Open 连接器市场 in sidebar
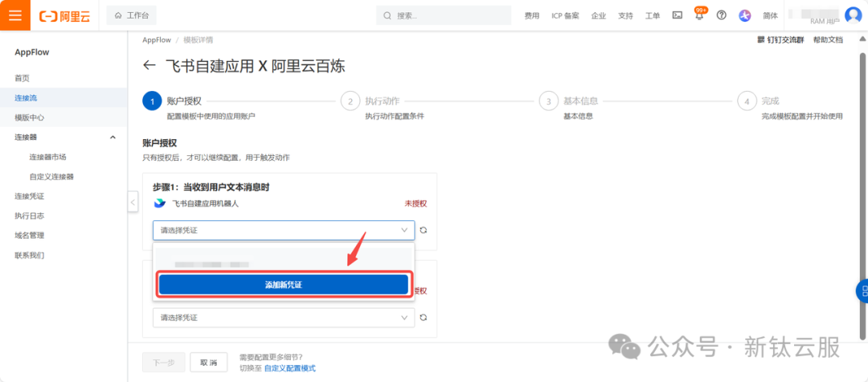 coord(47,157)
